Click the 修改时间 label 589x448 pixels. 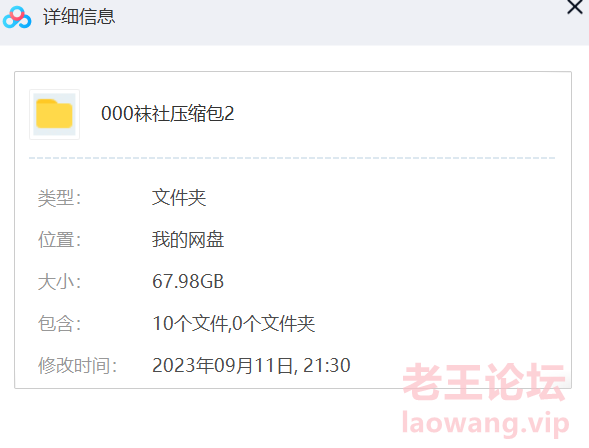coord(77,365)
